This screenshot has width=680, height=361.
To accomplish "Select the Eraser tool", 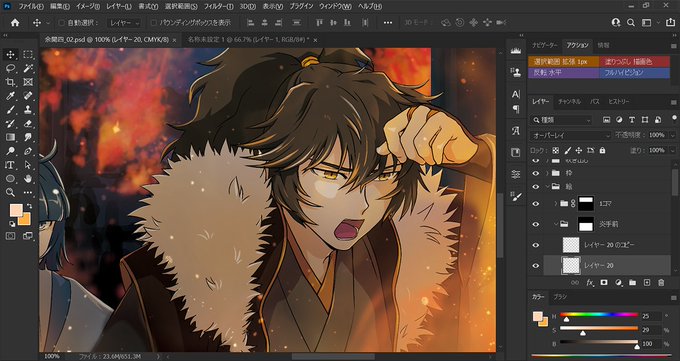I will [x=28, y=124].
